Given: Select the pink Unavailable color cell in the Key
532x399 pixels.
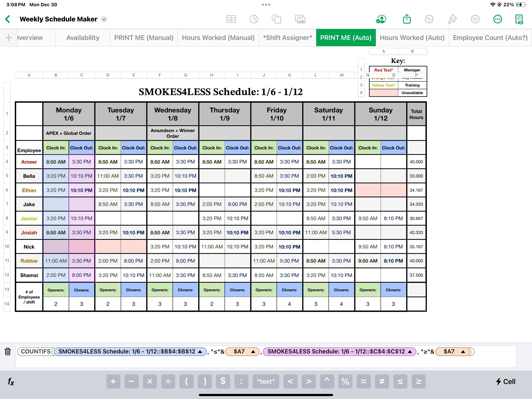Looking at the screenshot, I should click(383, 93).
